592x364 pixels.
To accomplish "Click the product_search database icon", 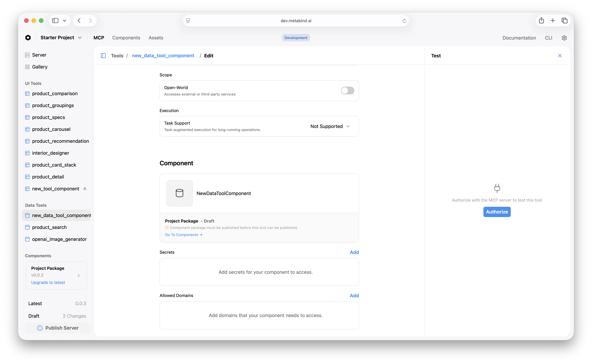I will (x=27, y=227).
